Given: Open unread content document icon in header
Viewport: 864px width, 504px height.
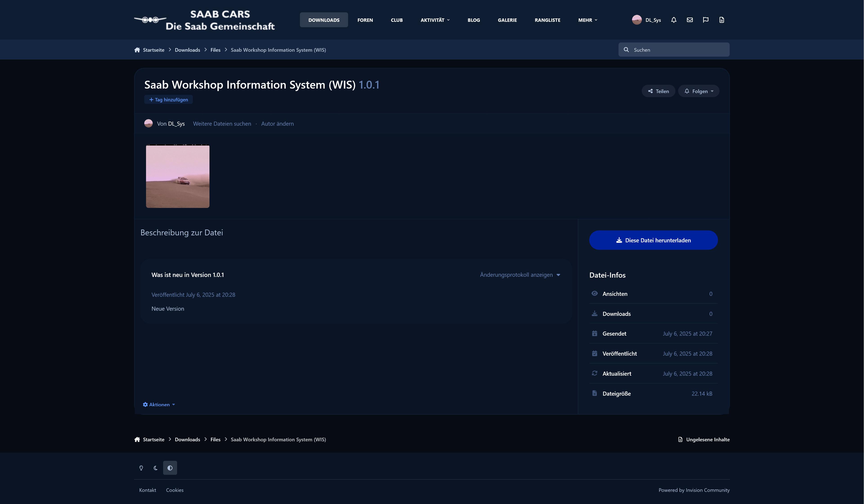Looking at the screenshot, I should (721, 20).
